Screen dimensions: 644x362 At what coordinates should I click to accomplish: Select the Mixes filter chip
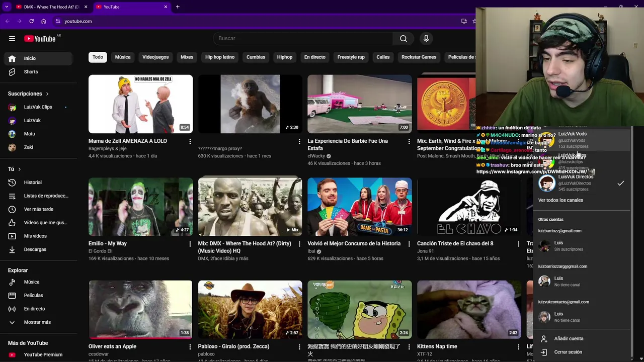click(187, 57)
